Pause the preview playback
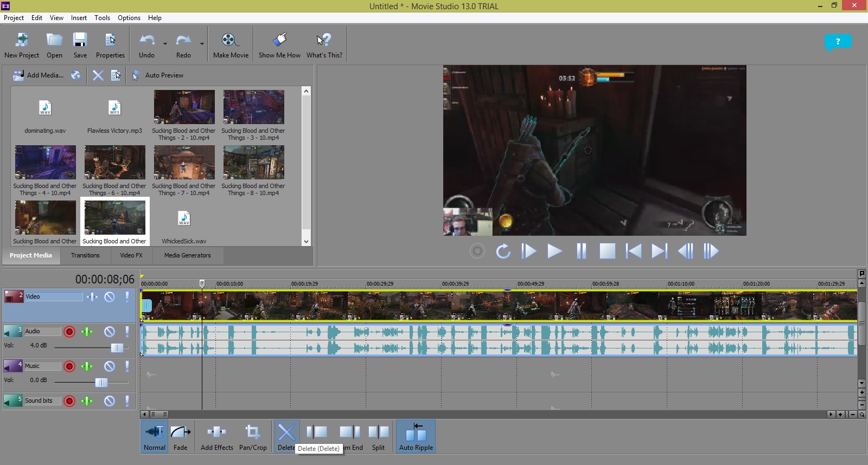 (581, 251)
